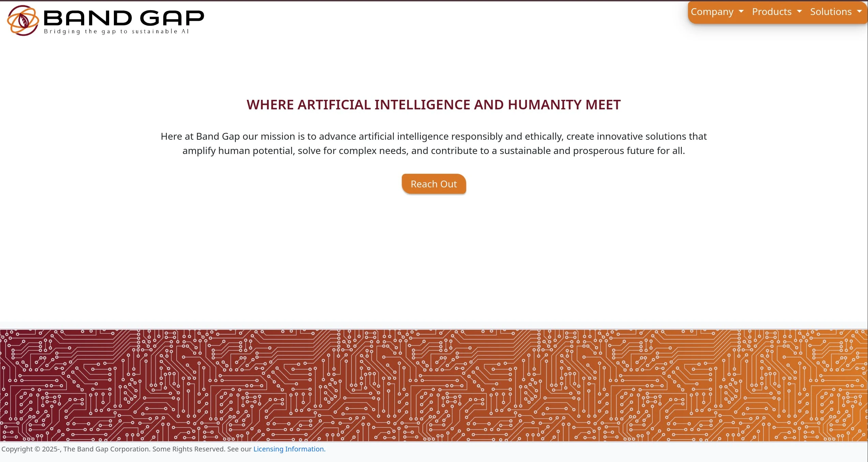This screenshot has height=462, width=868.
Task: Follow the Licensing Information link
Action: (x=288, y=449)
